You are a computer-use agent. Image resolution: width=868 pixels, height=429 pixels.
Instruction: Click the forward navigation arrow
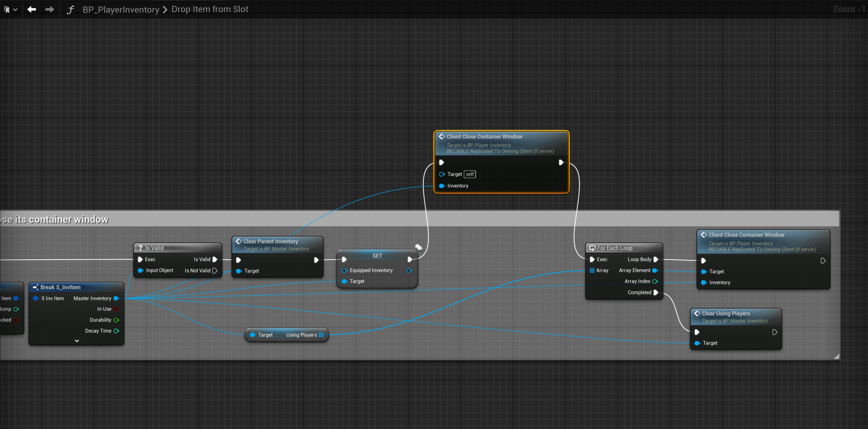coord(50,10)
